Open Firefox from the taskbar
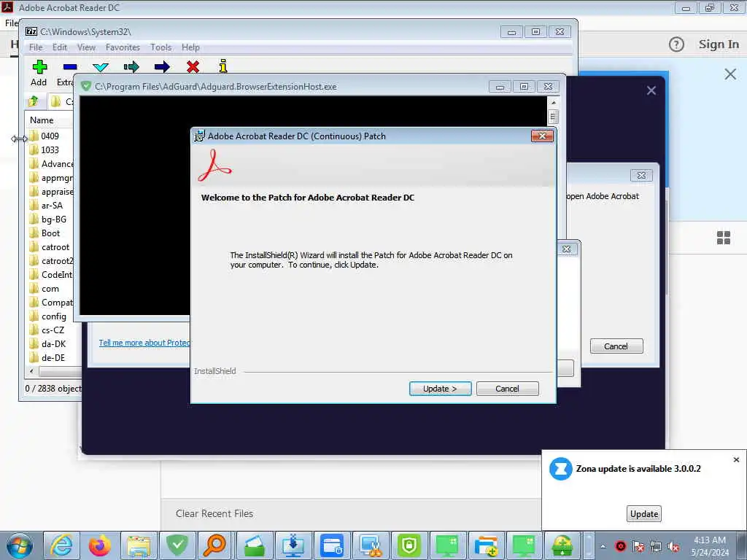The height and width of the screenshot is (560, 747). click(x=99, y=545)
